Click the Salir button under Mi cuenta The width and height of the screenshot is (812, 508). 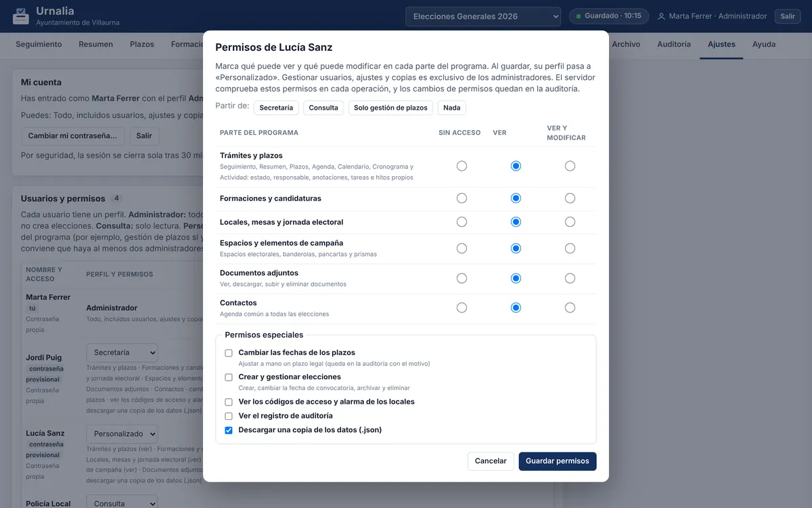pyautogui.click(x=144, y=136)
